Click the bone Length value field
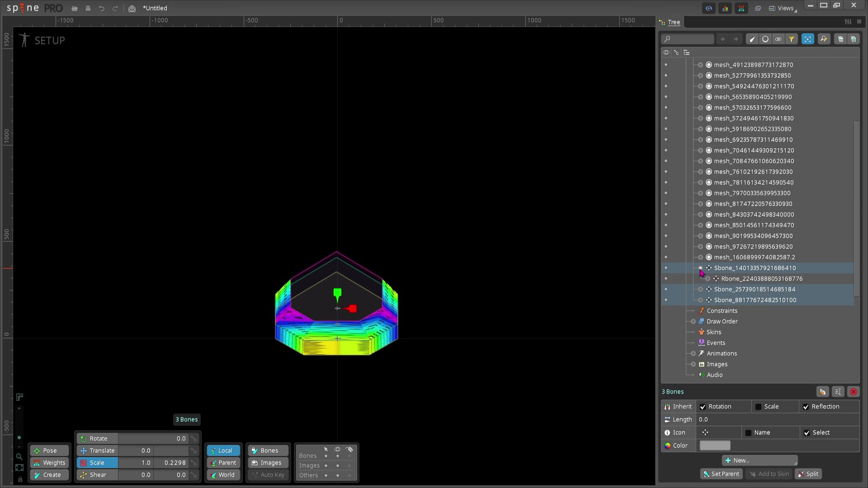This screenshot has height=488, width=868. (x=778, y=419)
